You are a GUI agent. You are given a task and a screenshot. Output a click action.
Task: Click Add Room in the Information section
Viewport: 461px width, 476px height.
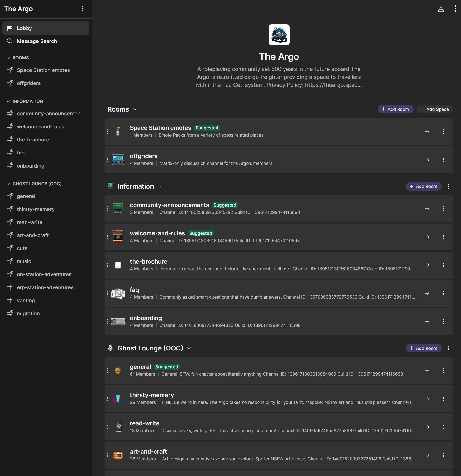pyautogui.click(x=424, y=186)
